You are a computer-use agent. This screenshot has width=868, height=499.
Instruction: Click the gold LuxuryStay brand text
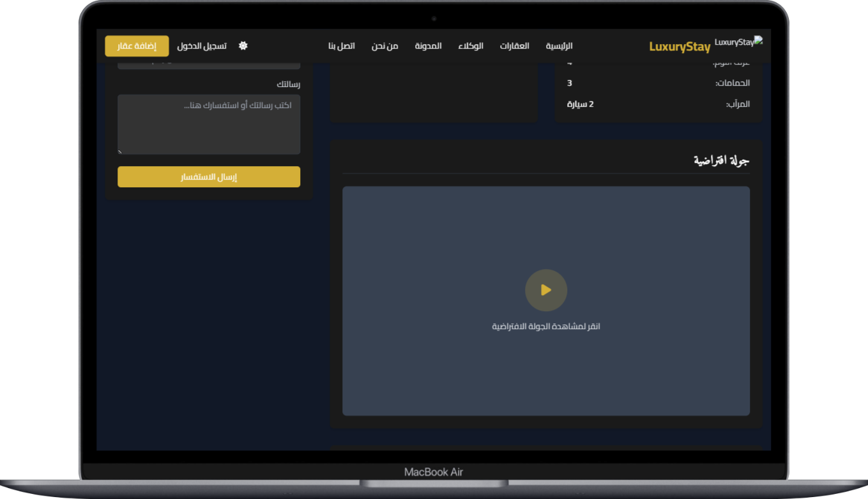680,47
